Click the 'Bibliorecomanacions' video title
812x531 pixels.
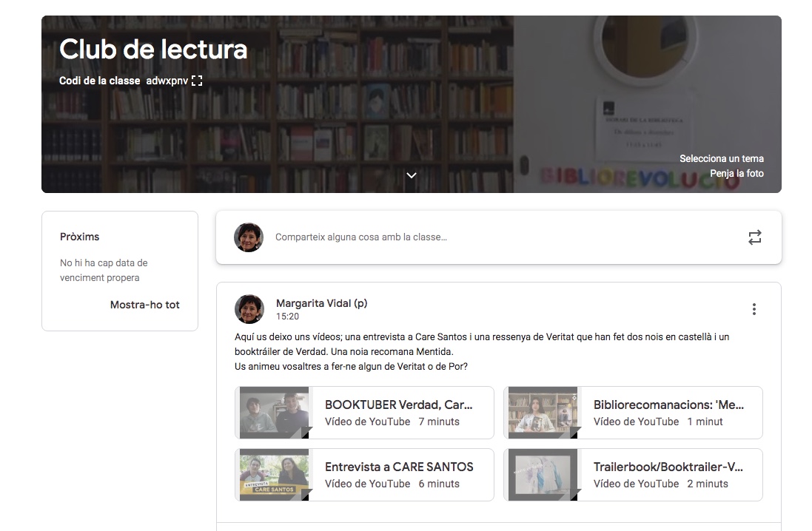click(x=668, y=405)
